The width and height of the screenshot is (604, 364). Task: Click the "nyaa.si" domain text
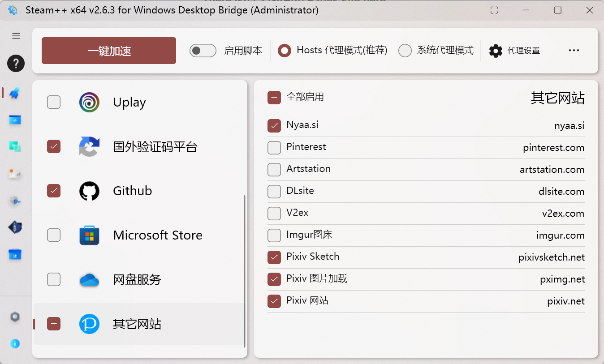[x=569, y=126]
